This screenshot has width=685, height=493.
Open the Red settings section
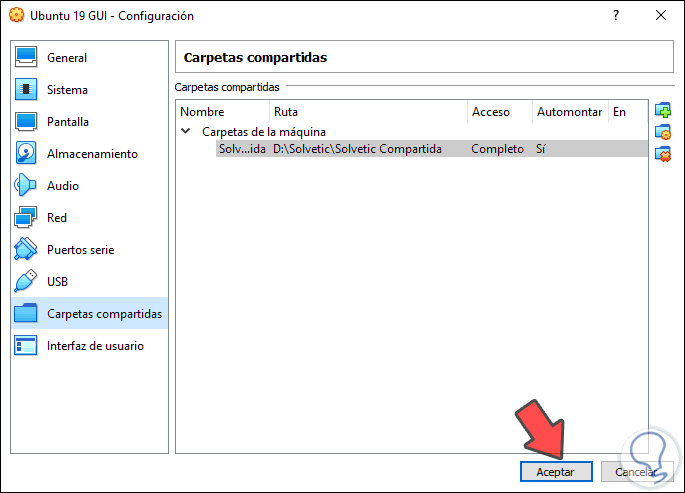[57, 218]
